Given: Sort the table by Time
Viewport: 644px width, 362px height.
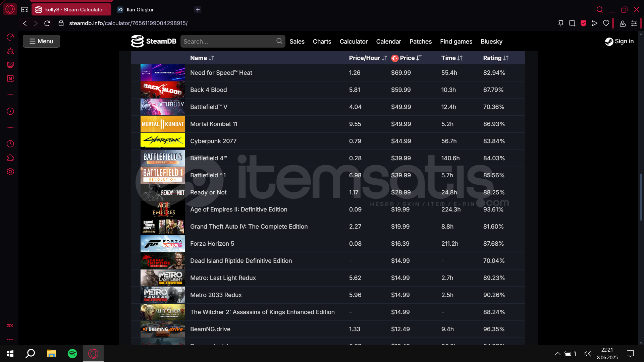Looking at the screenshot, I should tap(452, 58).
